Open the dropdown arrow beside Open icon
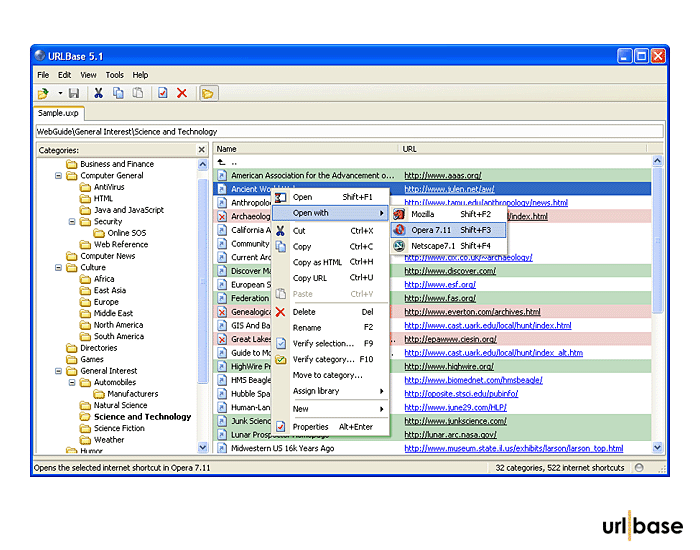 [x=60, y=93]
